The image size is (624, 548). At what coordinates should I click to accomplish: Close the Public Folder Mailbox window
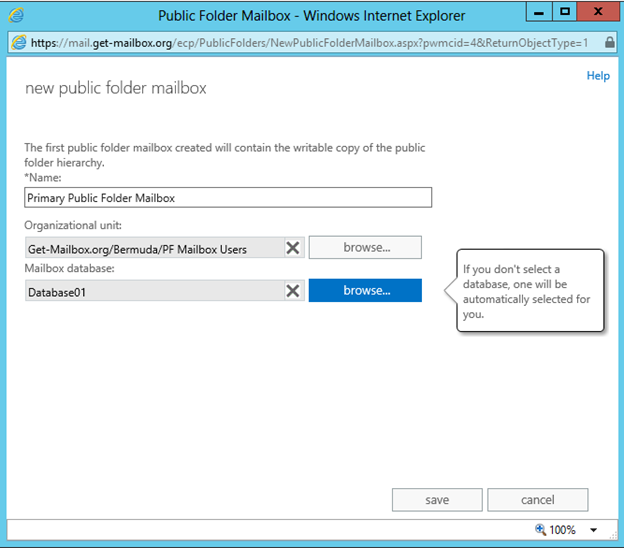[598, 12]
